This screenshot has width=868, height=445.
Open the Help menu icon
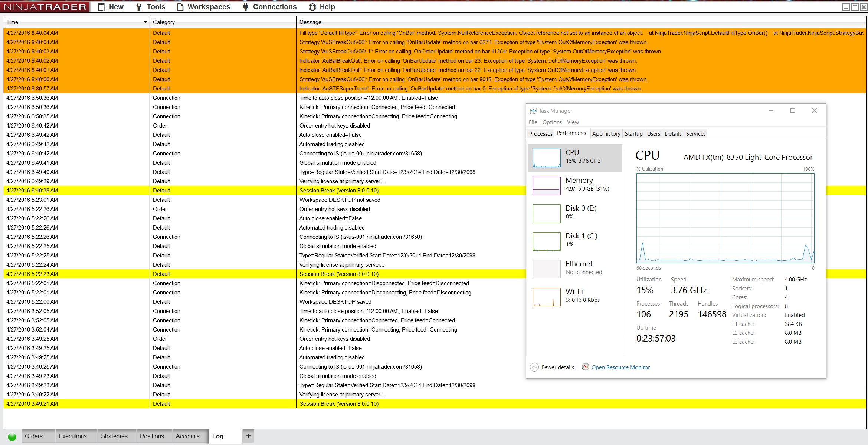tap(312, 7)
